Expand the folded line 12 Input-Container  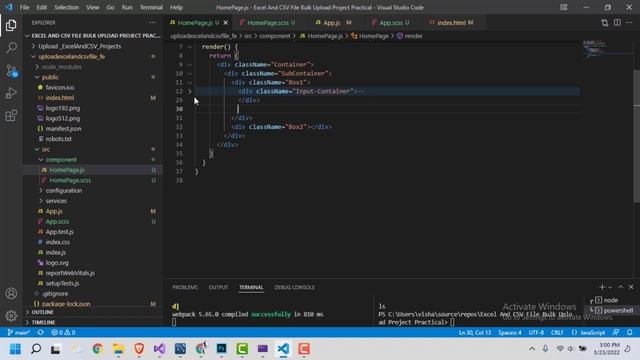coord(190,91)
